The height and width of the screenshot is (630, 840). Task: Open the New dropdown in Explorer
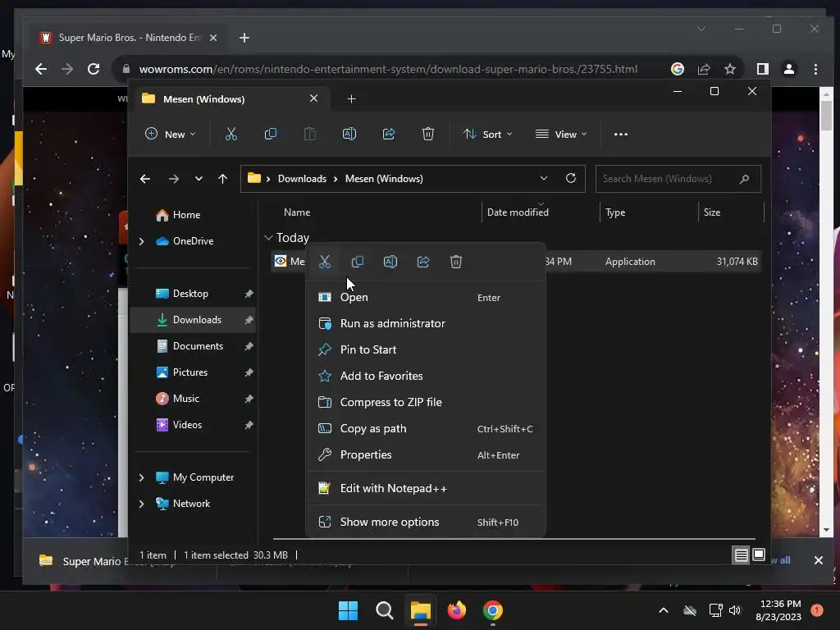tap(171, 134)
